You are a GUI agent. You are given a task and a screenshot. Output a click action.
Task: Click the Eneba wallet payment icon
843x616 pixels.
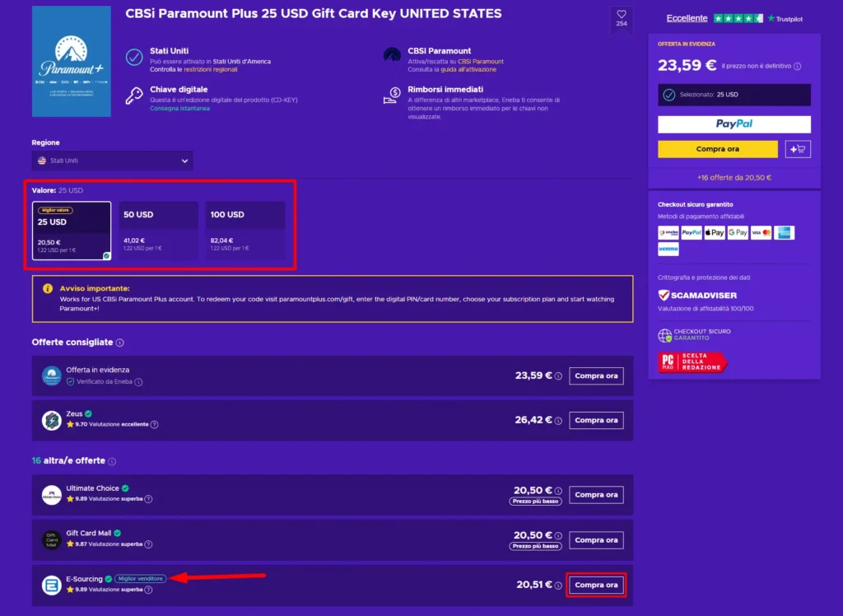coord(668,232)
